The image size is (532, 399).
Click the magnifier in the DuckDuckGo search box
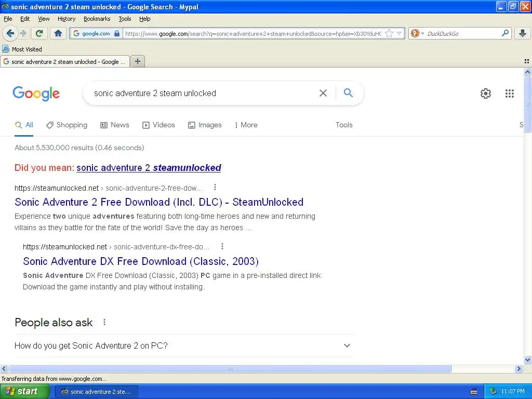click(505, 33)
